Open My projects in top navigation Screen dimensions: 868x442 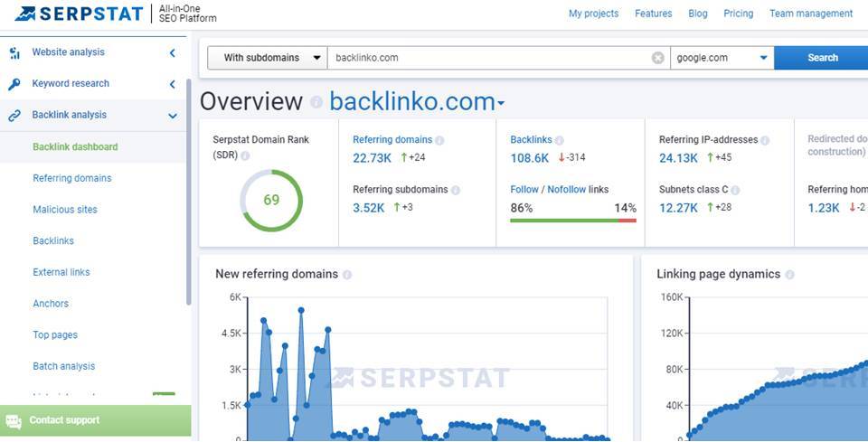tap(593, 14)
